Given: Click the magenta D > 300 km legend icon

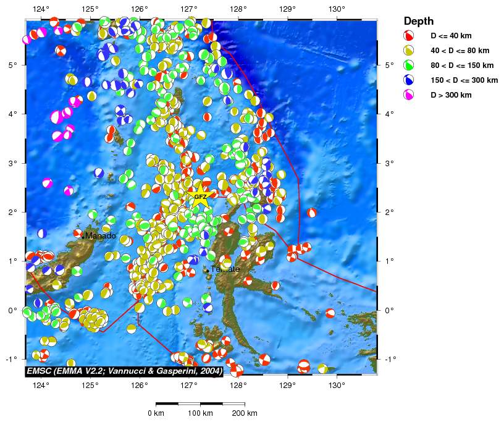Looking at the screenshot, I should (408, 95).
